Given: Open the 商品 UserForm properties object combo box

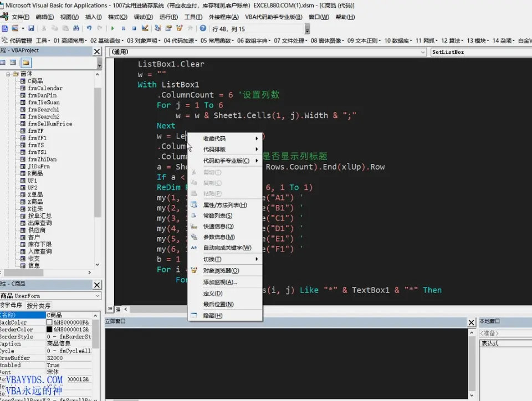Looking at the screenshot, I should coord(50,296).
